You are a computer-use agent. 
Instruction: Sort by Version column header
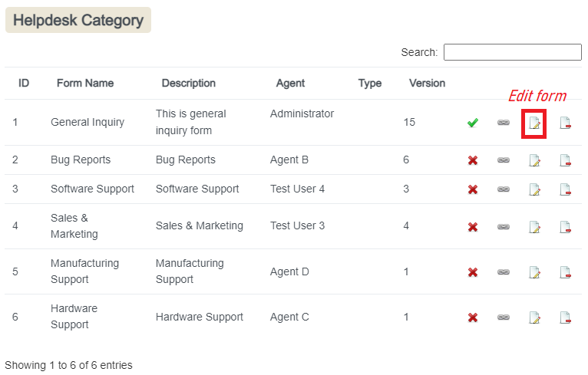tap(427, 83)
